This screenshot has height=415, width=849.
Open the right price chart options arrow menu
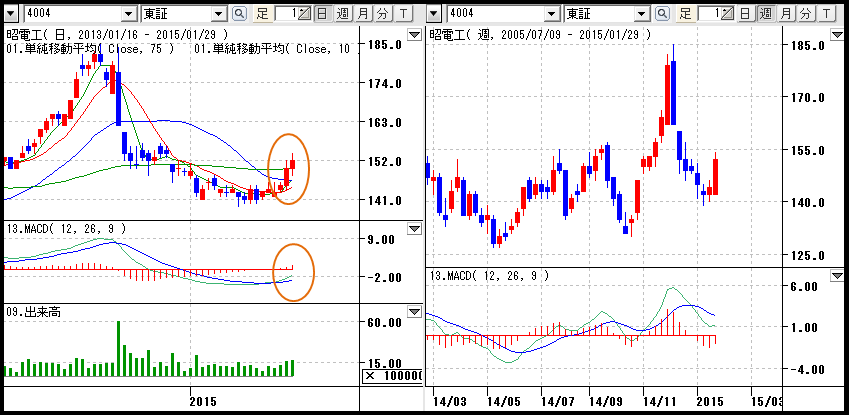(837, 34)
